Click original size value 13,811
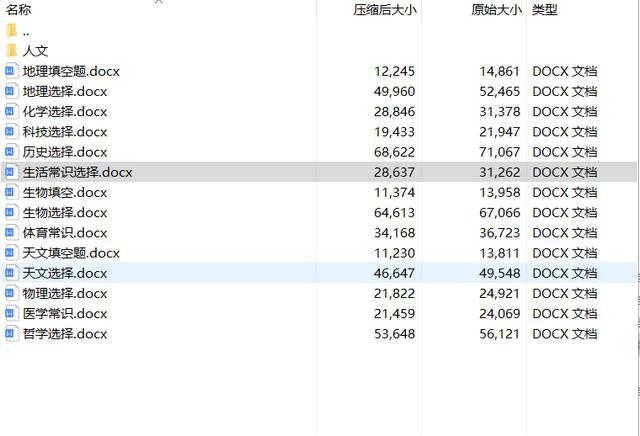The image size is (640, 436). [x=500, y=253]
